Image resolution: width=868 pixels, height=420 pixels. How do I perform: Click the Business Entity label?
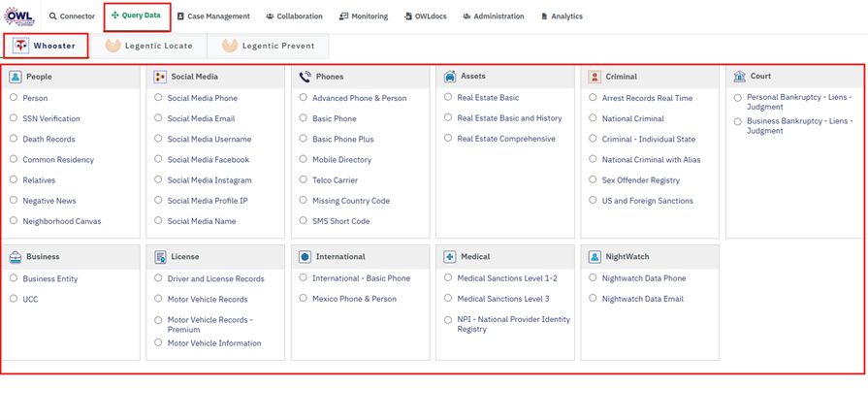50,279
